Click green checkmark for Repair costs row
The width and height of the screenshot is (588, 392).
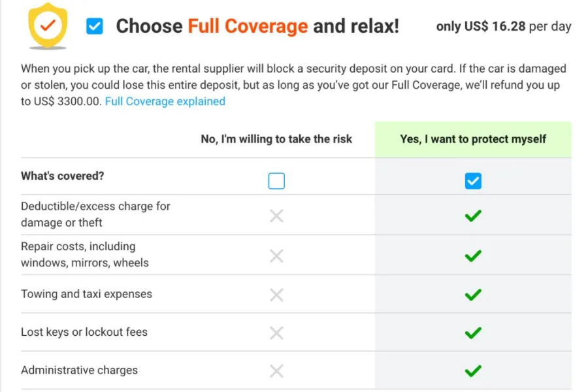click(473, 256)
